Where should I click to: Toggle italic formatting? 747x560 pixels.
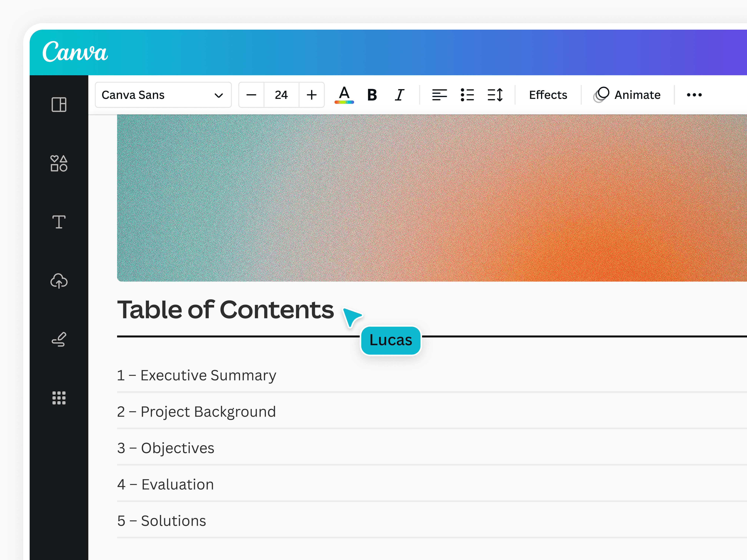coord(399,95)
